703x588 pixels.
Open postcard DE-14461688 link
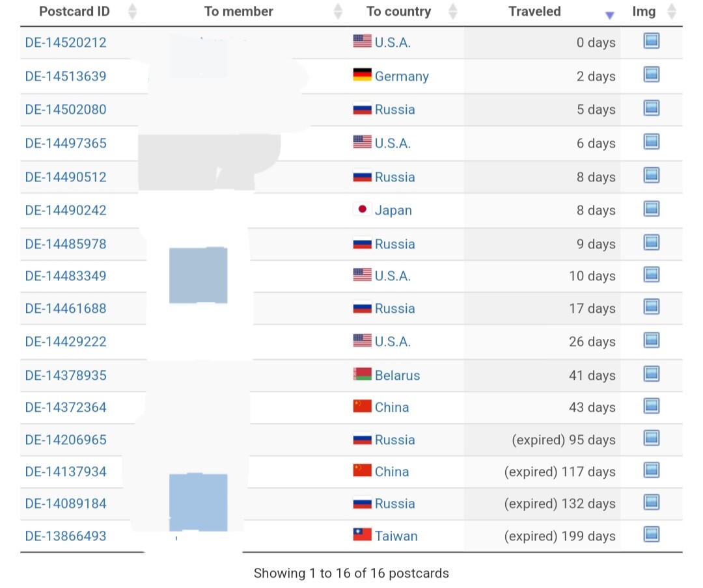[x=66, y=308]
